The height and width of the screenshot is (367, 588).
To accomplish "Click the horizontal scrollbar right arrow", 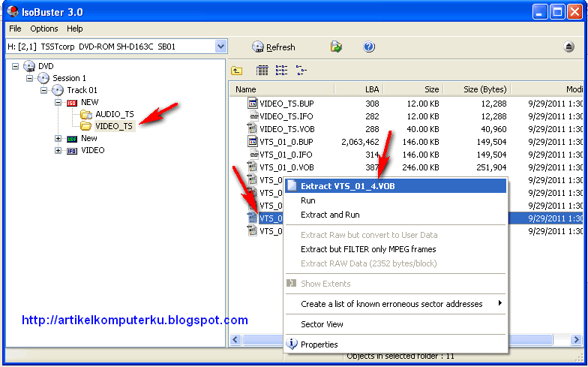I will 576,340.
